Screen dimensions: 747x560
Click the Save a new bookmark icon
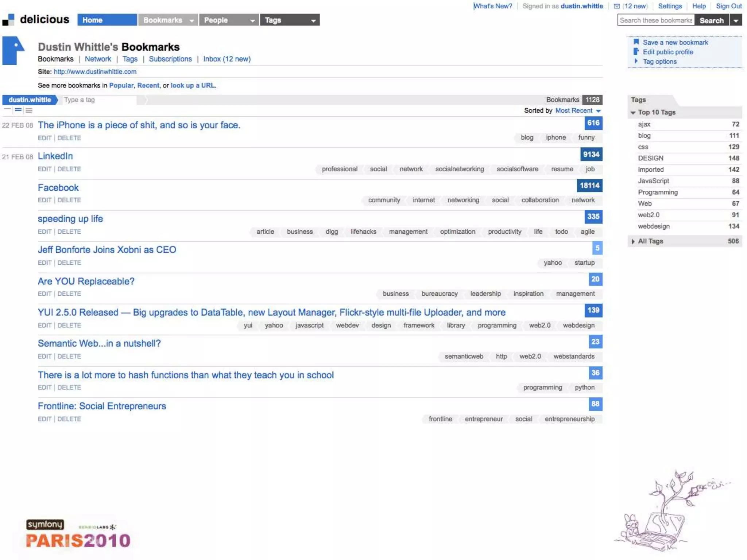click(636, 42)
